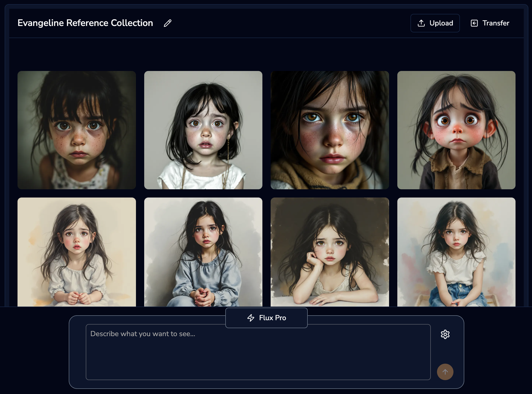
Task: Open thumbnail with floral sleeveless top
Action: pyautogui.click(x=77, y=130)
